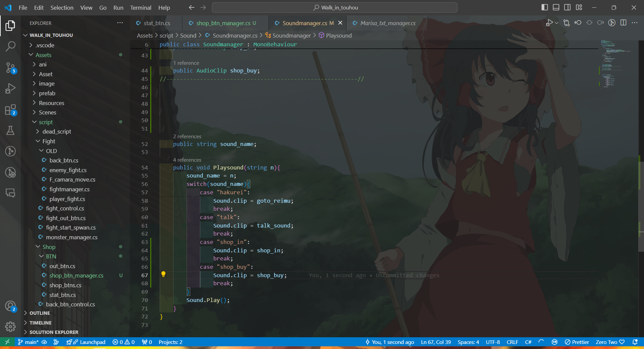Click the '2 references' code lens
Viewport: 644px width, 349px height.
coord(187,137)
